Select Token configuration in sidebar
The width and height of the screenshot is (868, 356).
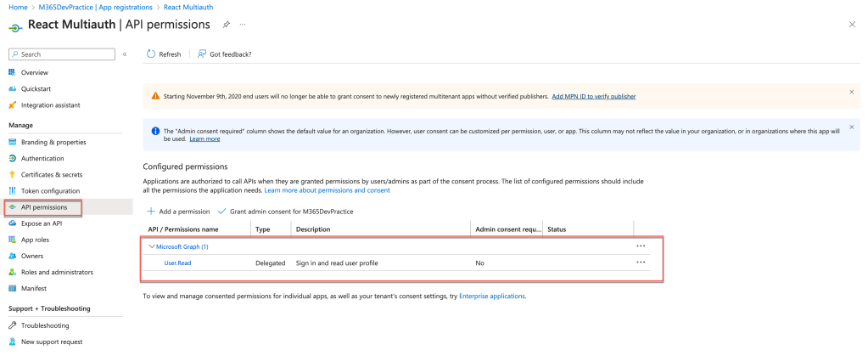(50, 191)
